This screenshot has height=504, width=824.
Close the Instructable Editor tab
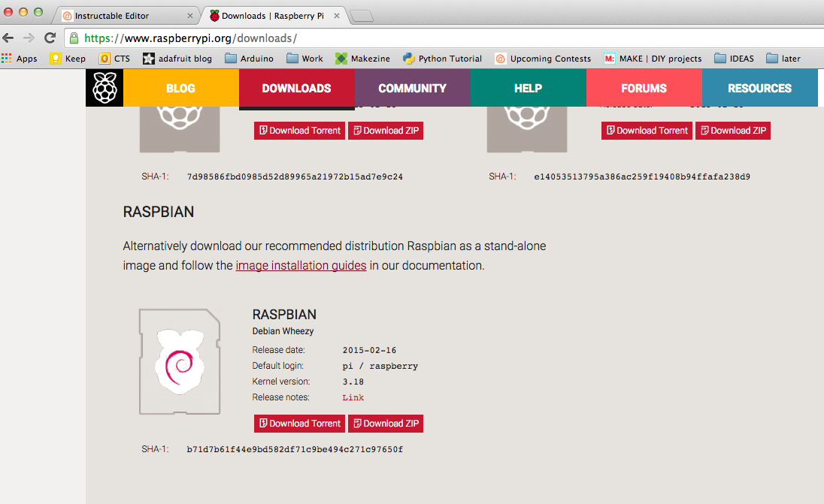190,16
